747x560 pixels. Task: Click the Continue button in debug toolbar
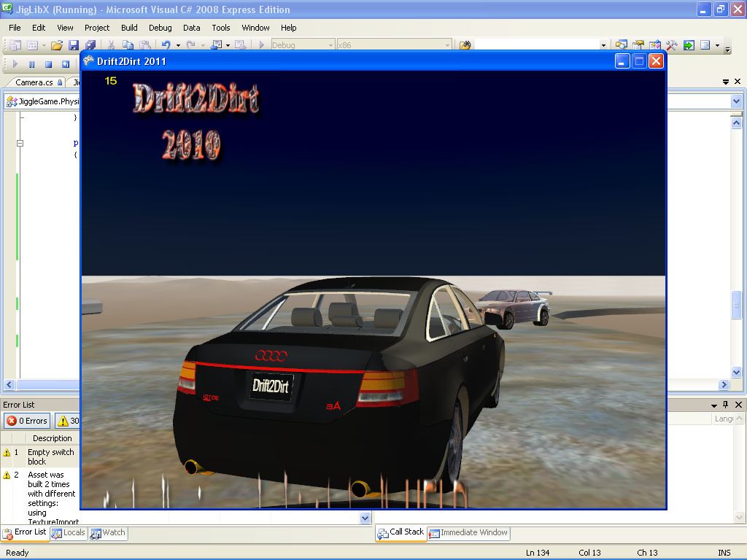tap(15, 64)
